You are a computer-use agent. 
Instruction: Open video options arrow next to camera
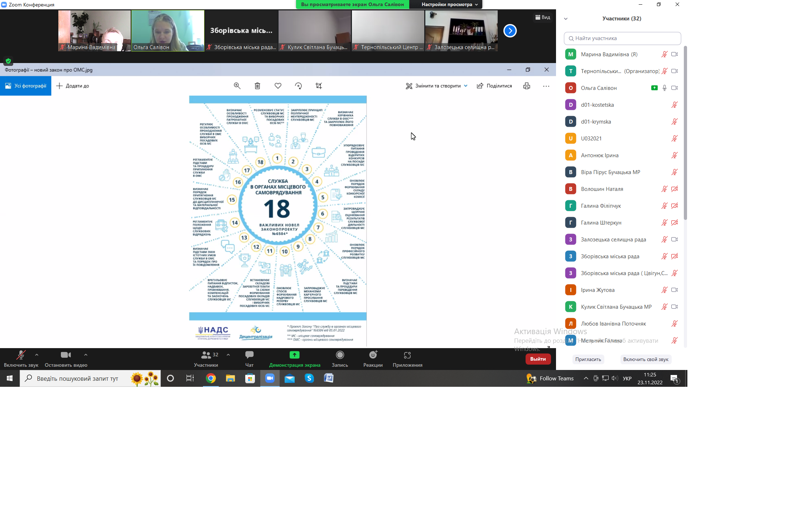click(86, 355)
